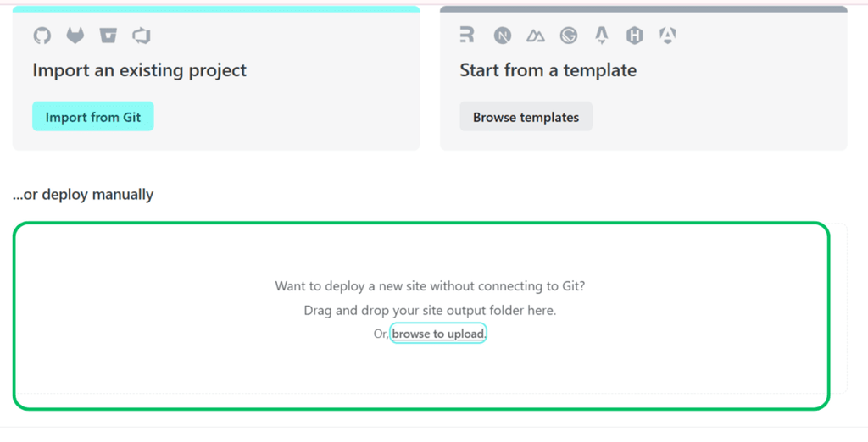
Task: Click the Bitbucket bucket icon
Action: pyautogui.click(x=108, y=36)
